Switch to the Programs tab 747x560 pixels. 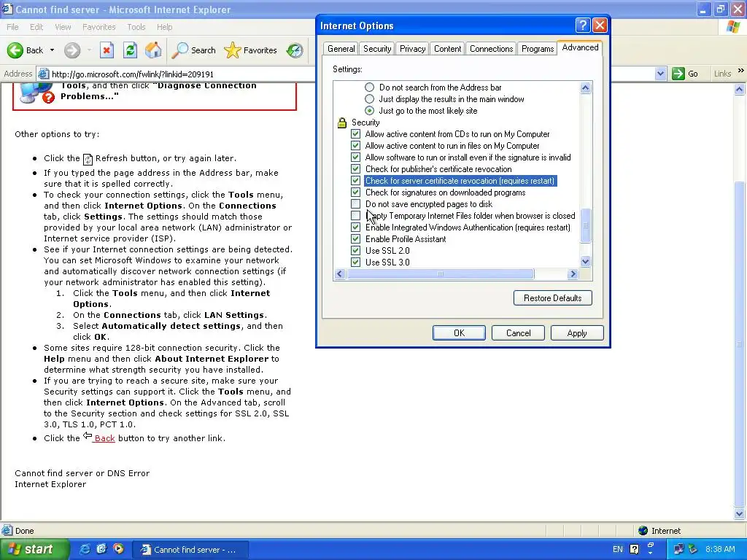[538, 49]
